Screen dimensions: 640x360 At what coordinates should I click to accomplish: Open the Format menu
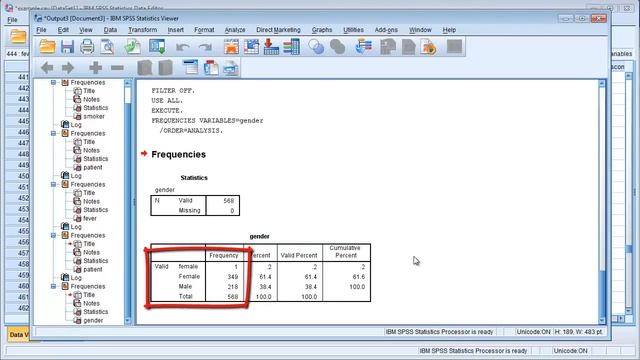[204, 30]
